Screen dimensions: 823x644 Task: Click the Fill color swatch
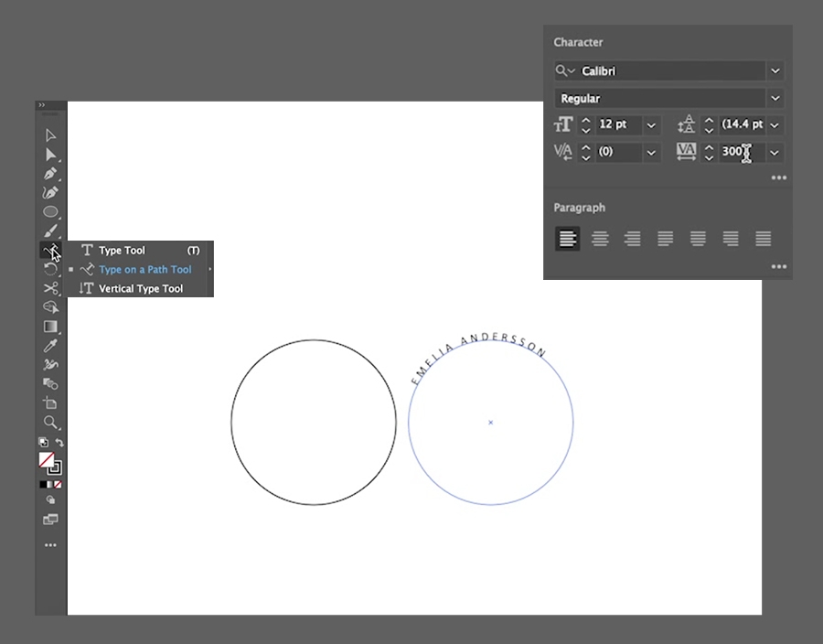[x=47, y=460]
